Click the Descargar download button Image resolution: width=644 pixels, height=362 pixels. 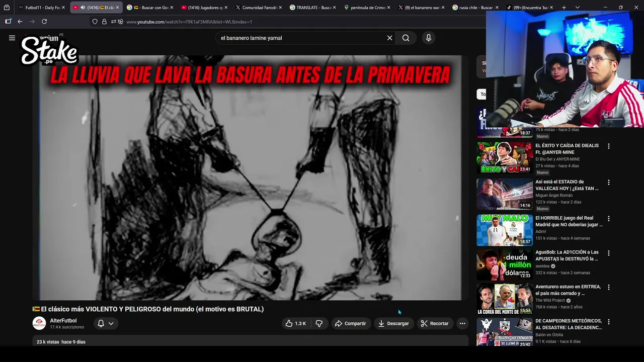pos(393,323)
